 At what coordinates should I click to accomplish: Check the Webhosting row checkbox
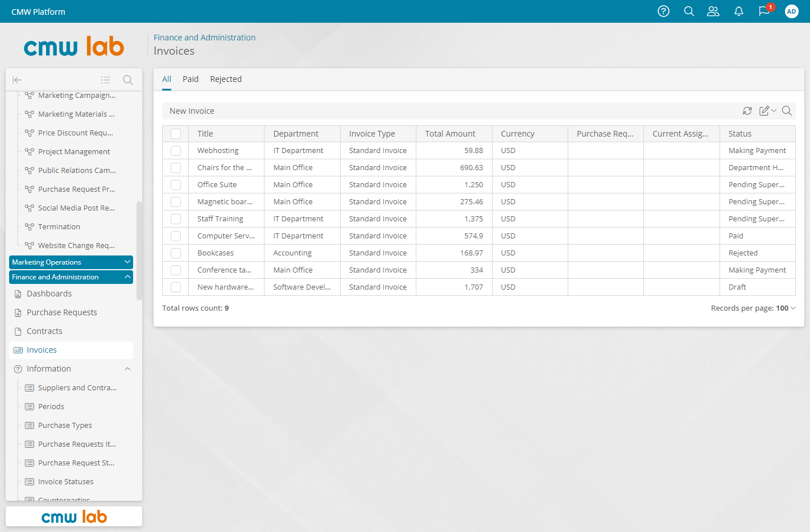coord(176,151)
